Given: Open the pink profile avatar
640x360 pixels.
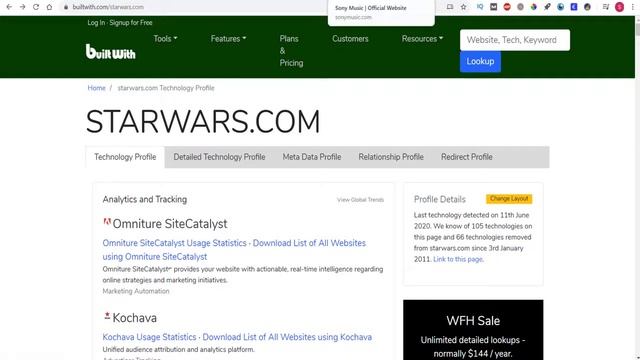Looking at the screenshot, I should click(619, 7).
